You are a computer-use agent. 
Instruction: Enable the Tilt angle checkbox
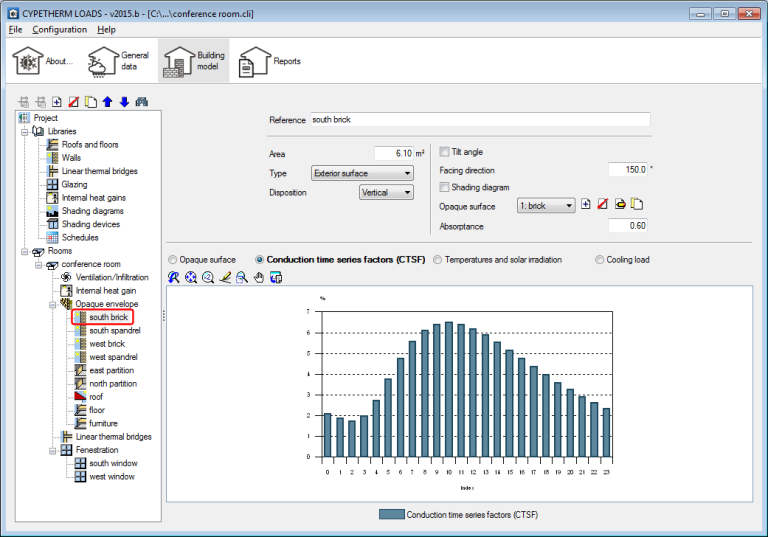coord(445,152)
